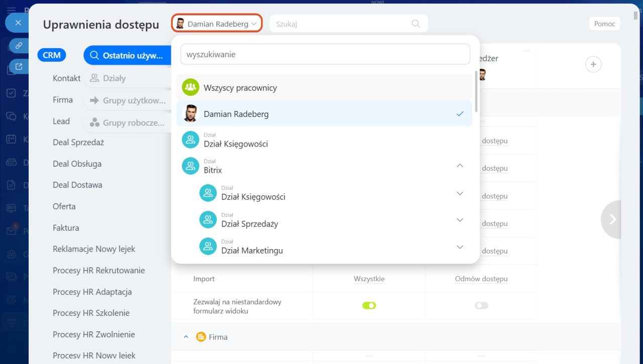Open the Damian Radeberg user dropdown
Viewport: 643px width, 364px height.
pyautogui.click(x=217, y=24)
